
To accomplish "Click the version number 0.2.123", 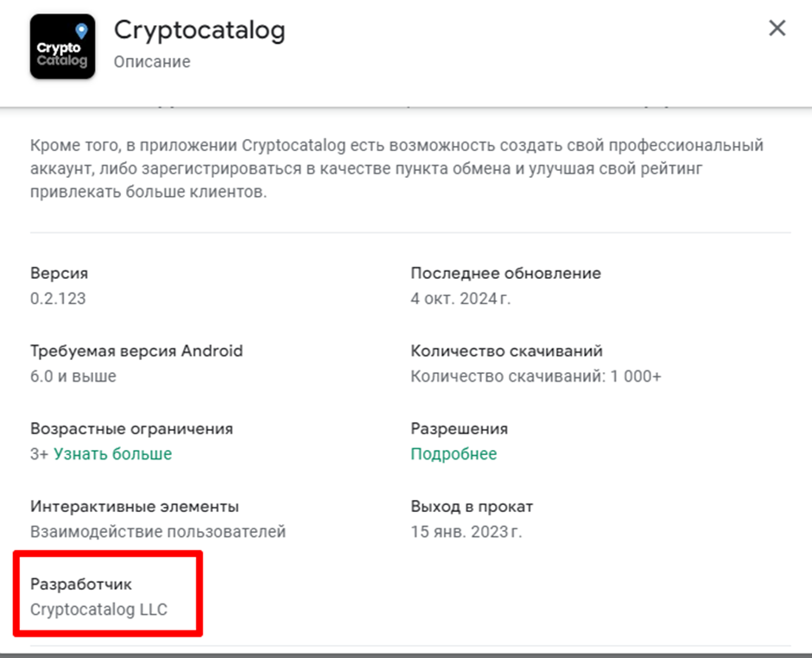I will pyautogui.click(x=58, y=299).
